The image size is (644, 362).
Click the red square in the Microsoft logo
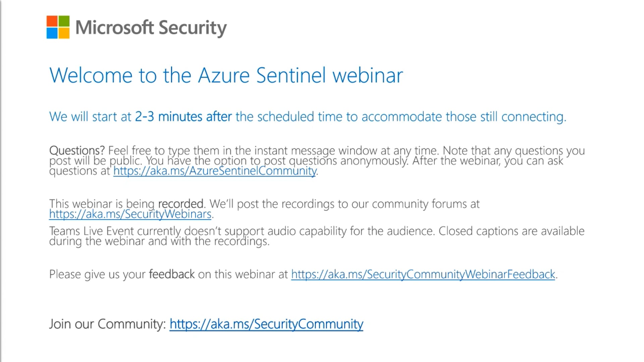tap(52, 21)
